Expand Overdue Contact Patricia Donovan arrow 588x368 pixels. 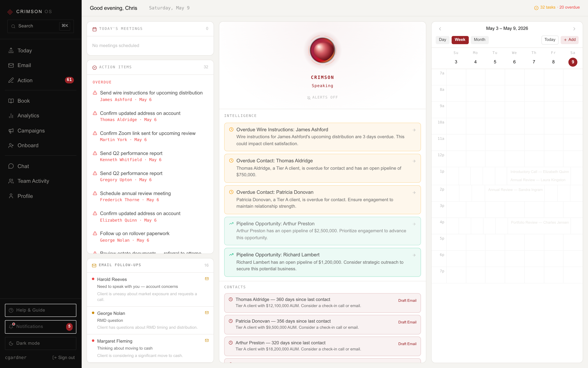tap(414, 193)
